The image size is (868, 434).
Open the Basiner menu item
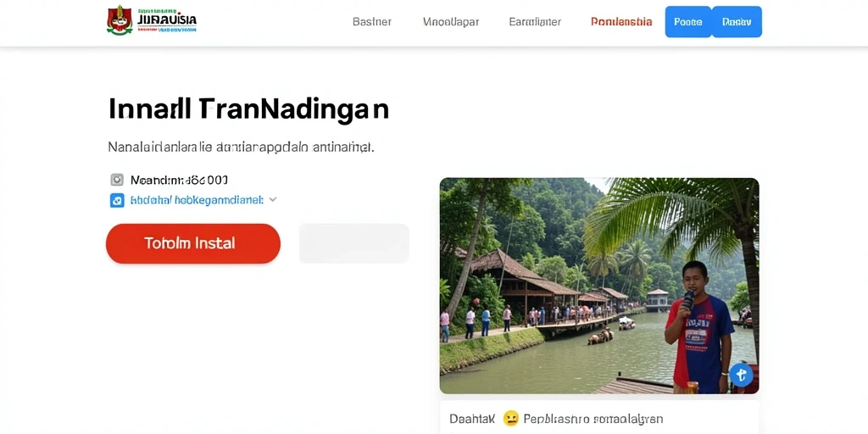coord(372,22)
